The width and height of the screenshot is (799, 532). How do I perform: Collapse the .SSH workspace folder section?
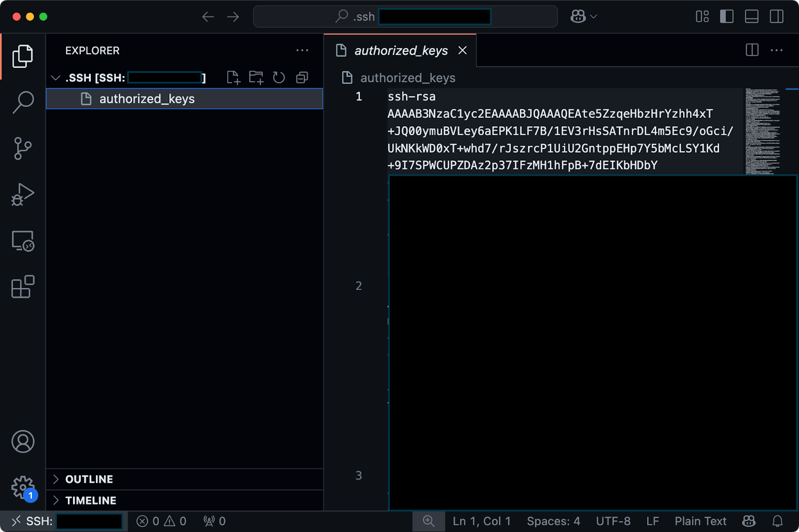[x=56, y=78]
